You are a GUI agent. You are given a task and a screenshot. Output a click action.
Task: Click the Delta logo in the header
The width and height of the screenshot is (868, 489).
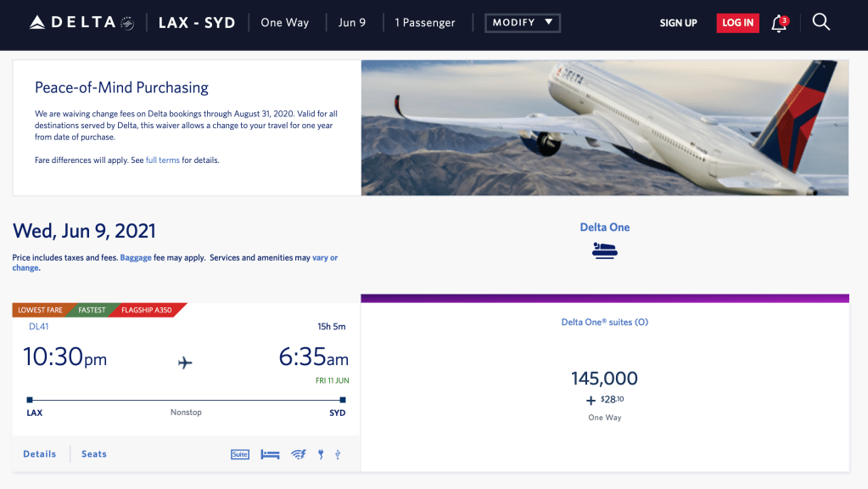81,23
